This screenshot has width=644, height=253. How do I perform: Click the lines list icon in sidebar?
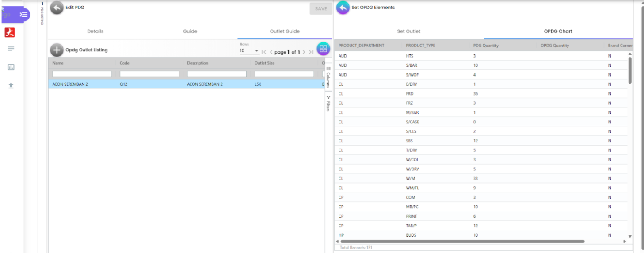pos(11,49)
